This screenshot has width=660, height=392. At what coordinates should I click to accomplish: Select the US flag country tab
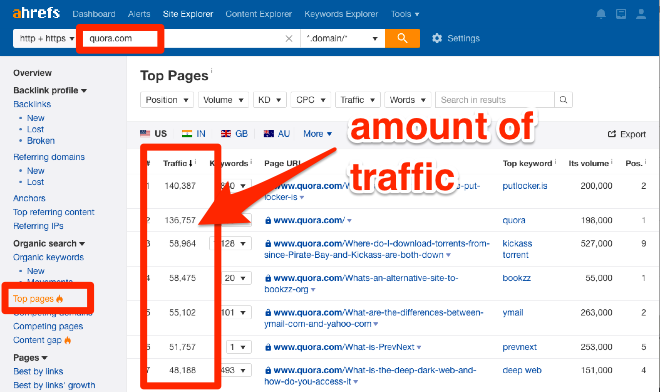click(x=153, y=134)
